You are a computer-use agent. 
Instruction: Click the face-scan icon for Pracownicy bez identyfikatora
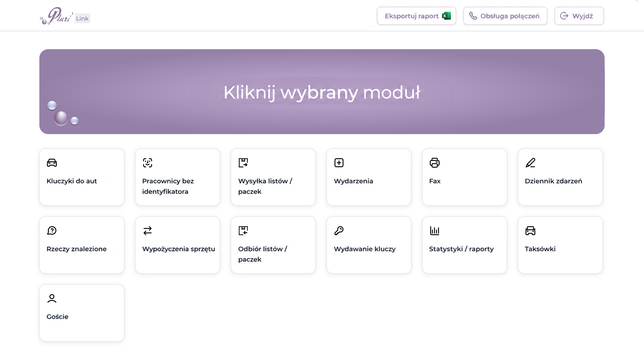point(147,163)
